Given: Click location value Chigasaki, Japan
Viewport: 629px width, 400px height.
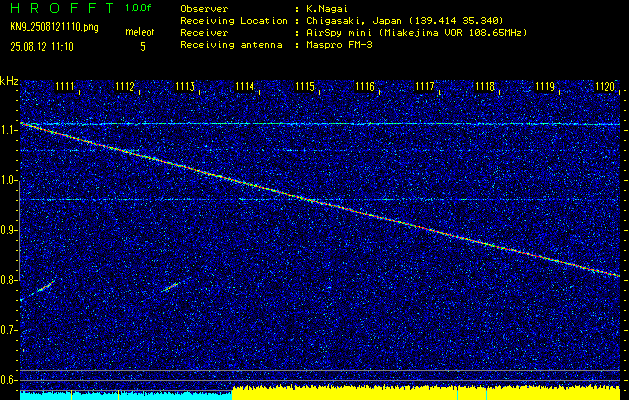Looking at the screenshot, I should pos(404,20).
